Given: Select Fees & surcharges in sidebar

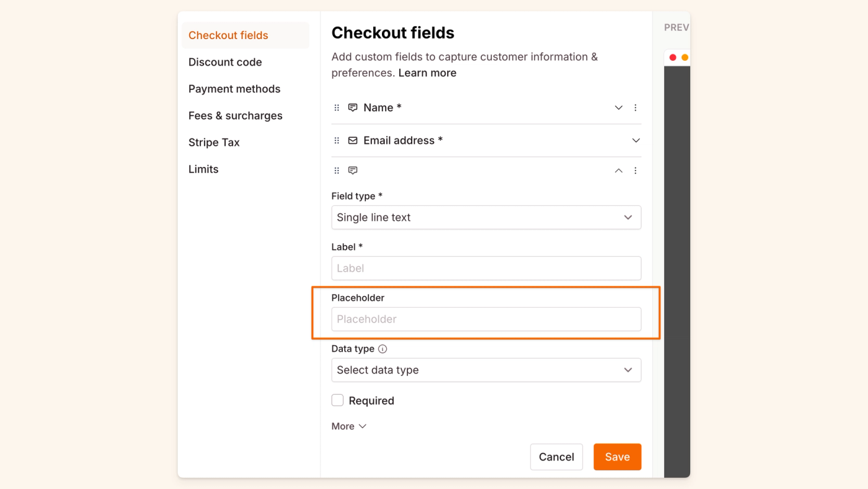Looking at the screenshot, I should coord(236,115).
